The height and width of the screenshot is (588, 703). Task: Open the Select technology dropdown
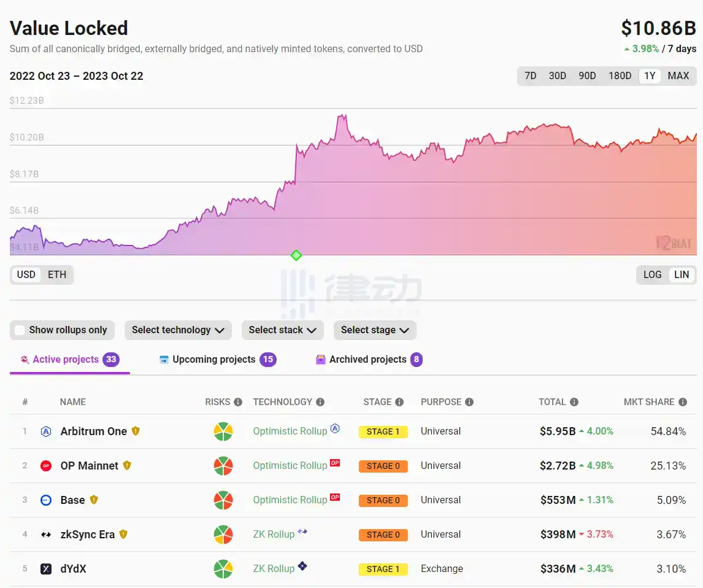click(x=178, y=330)
